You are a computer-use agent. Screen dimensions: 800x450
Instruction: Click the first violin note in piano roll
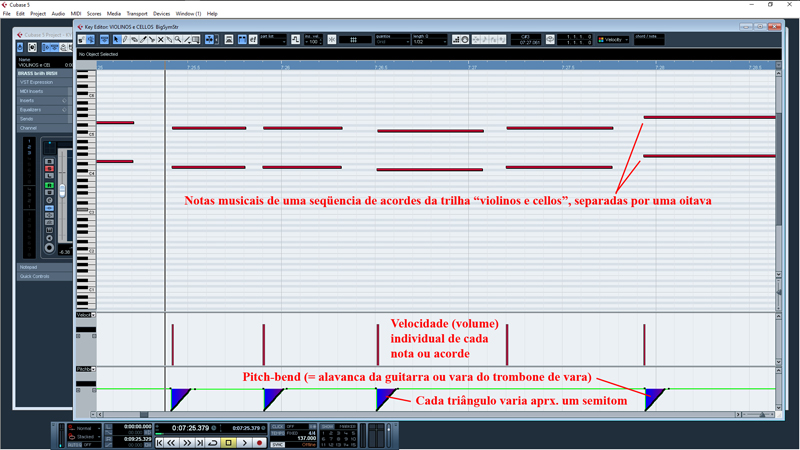pyautogui.click(x=115, y=123)
